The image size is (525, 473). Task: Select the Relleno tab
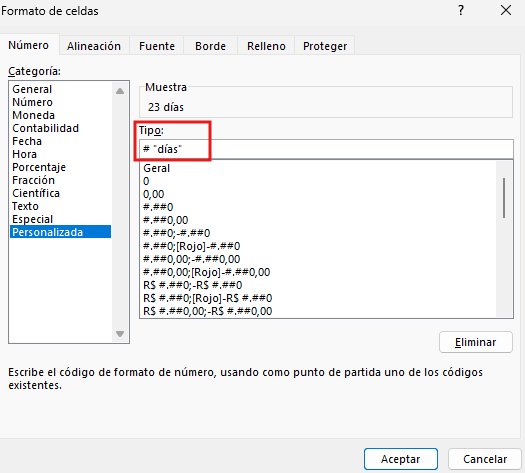pos(266,46)
